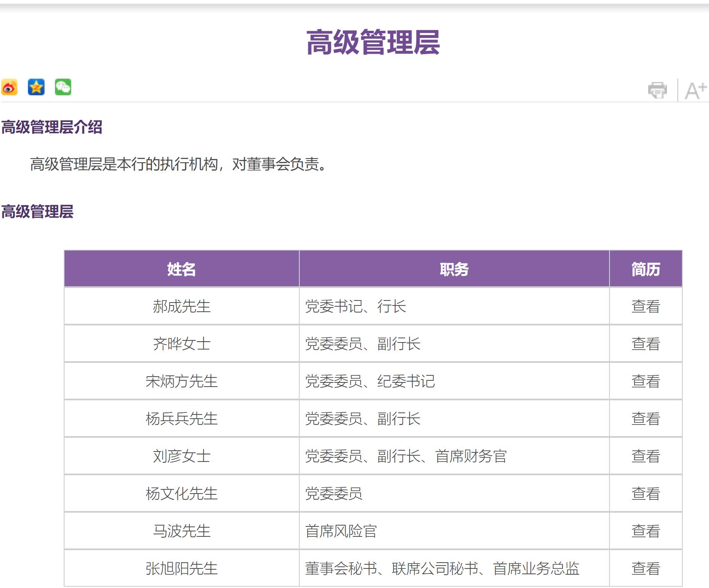Screen dimensions: 709x588
Task: View 张旭阳先生's biography
Action: click(x=646, y=568)
